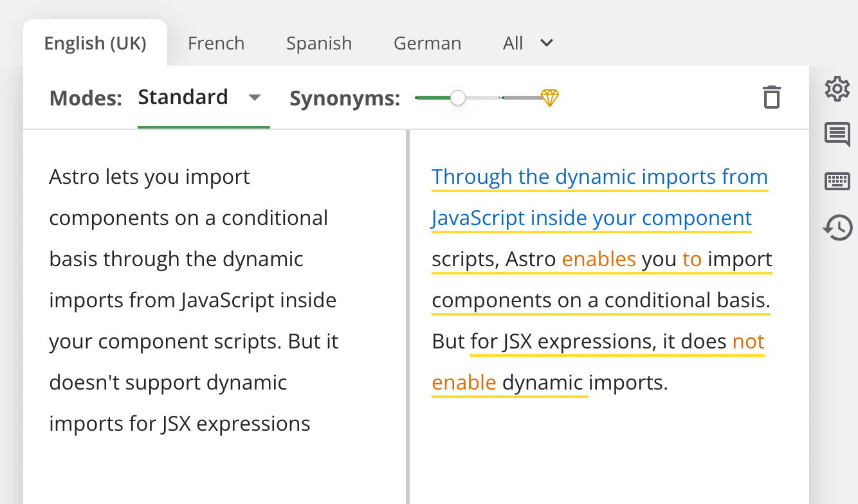Switch to the Spanish tab
Screen dimensions: 858x504
[319, 43]
